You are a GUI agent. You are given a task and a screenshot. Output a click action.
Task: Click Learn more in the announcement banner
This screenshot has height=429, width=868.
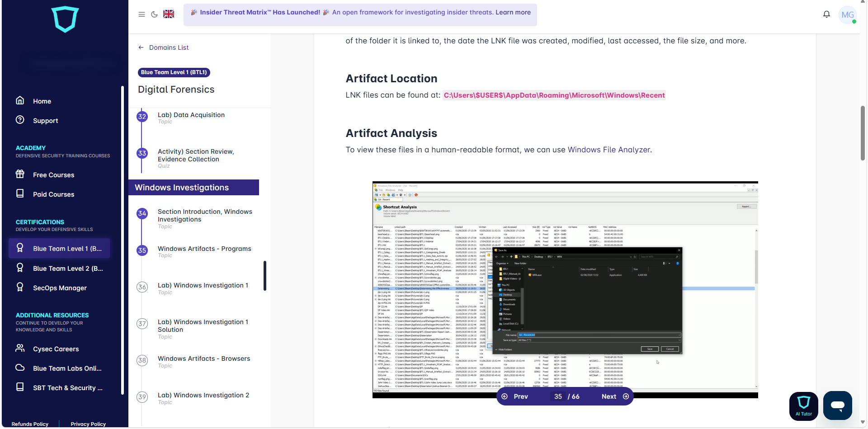coord(513,12)
